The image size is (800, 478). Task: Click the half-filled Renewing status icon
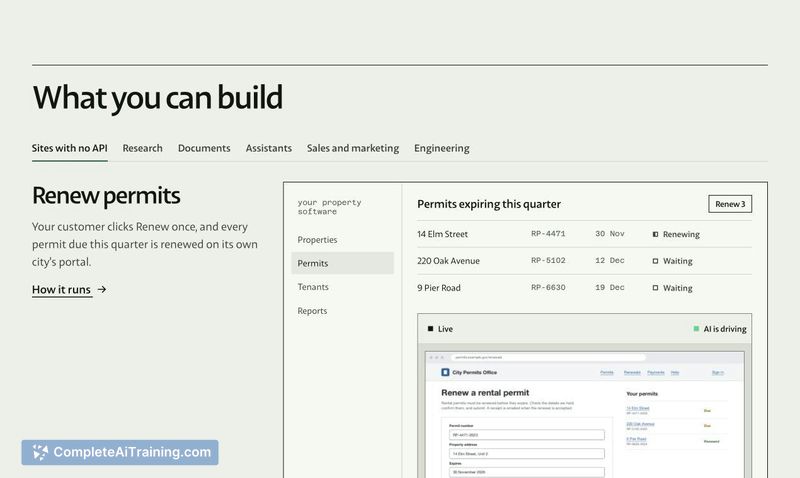[655, 234]
